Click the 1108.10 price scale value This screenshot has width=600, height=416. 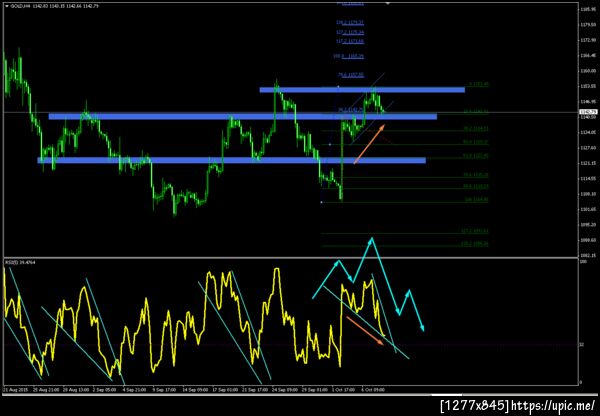pos(589,194)
